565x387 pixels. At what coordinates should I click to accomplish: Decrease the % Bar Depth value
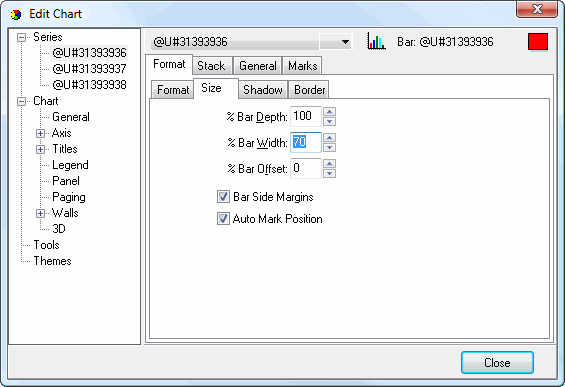click(x=329, y=121)
